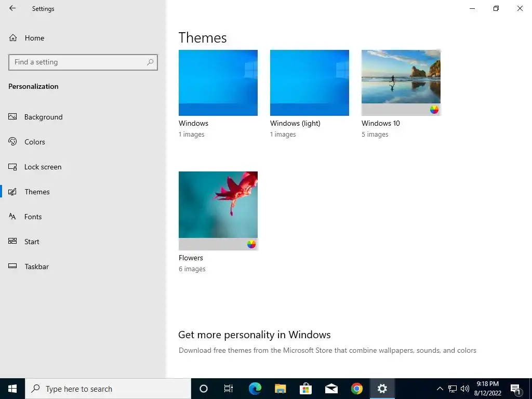
Task: Open the Windows Start button
Action: tap(12, 389)
